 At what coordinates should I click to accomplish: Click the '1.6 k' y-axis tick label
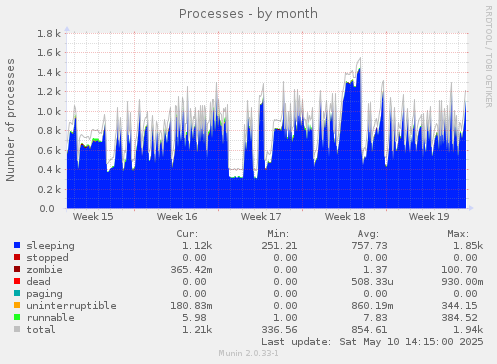49,53
